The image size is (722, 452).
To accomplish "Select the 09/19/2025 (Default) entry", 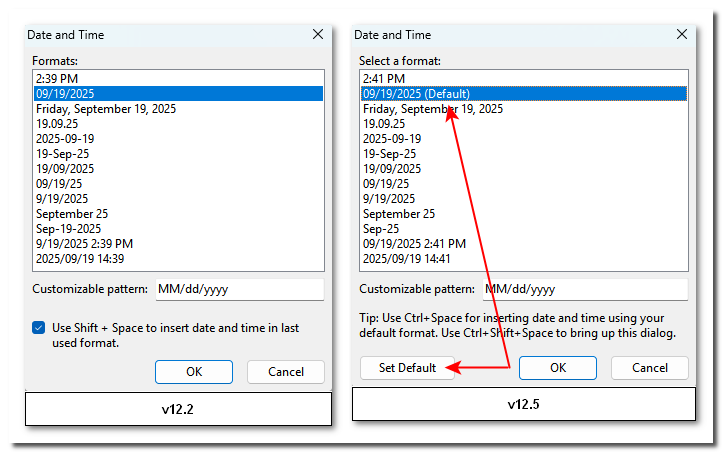I will [x=413, y=93].
